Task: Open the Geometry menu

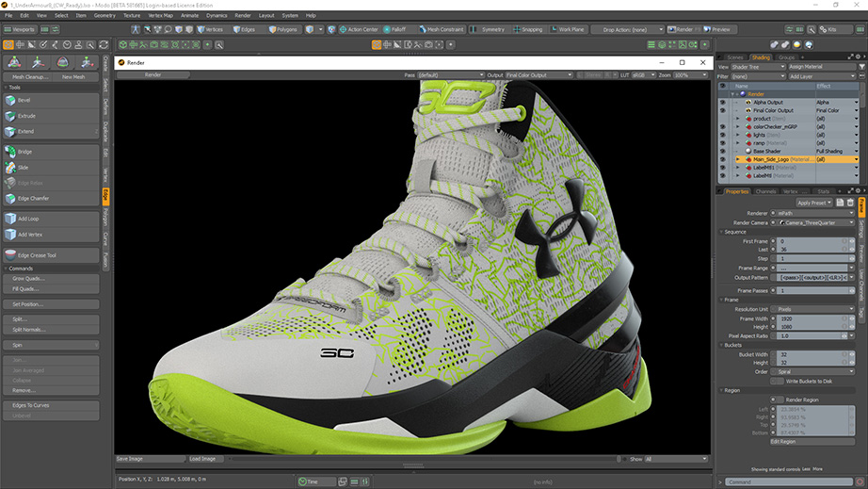Action: (104, 15)
